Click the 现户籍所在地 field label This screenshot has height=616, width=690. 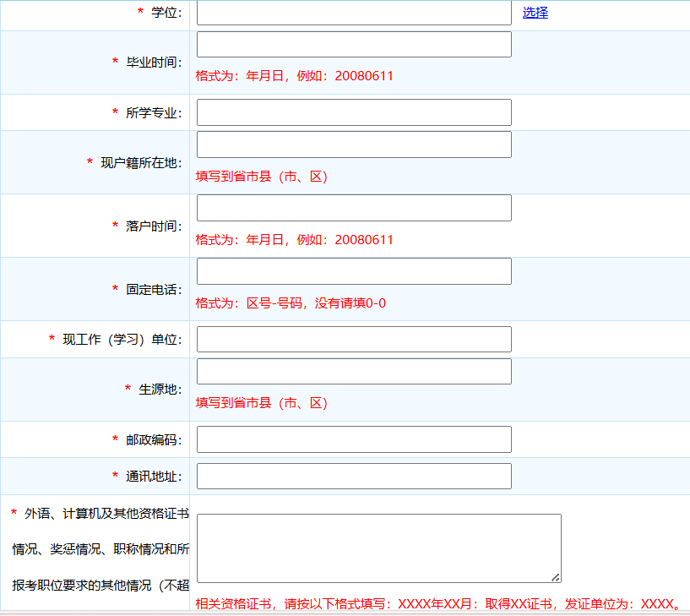coord(141,162)
